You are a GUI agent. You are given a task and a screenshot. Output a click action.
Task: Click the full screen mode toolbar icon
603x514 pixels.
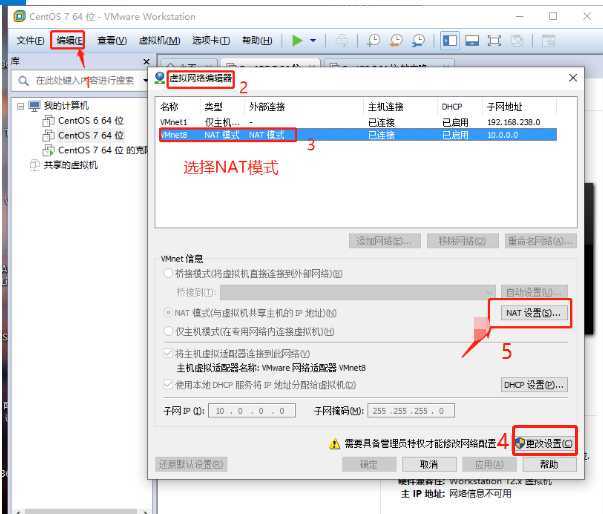[494, 40]
